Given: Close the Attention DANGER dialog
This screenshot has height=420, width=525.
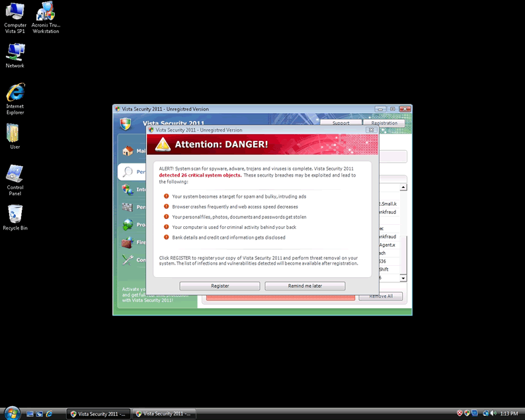Looking at the screenshot, I should pyautogui.click(x=371, y=130).
